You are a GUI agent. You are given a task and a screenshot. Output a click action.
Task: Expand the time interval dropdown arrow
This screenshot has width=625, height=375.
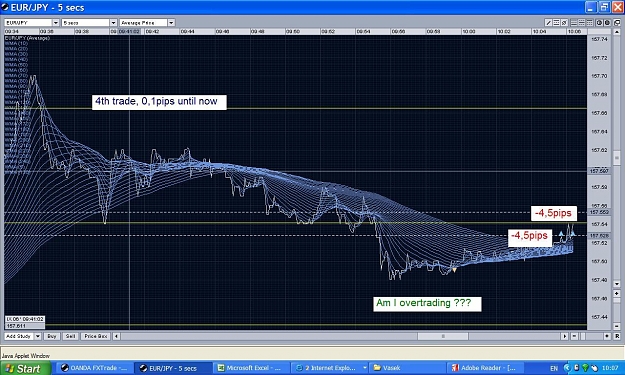point(113,23)
